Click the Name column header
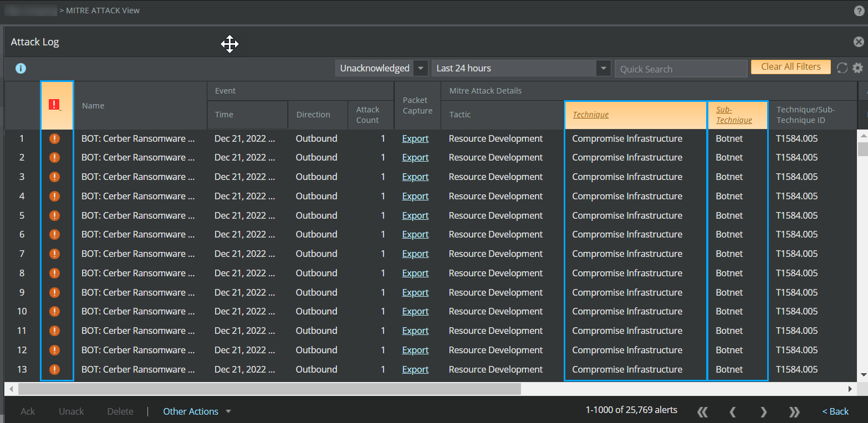 click(x=140, y=105)
